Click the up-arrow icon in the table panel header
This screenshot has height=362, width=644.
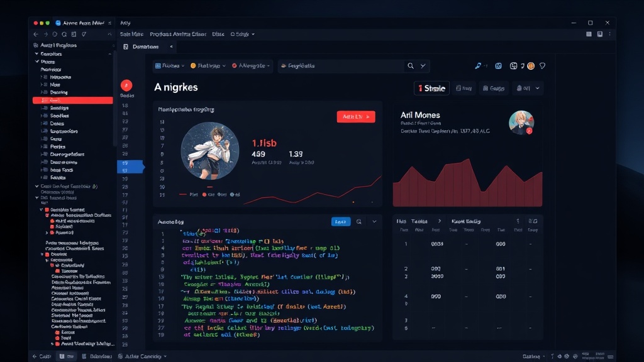click(518, 221)
